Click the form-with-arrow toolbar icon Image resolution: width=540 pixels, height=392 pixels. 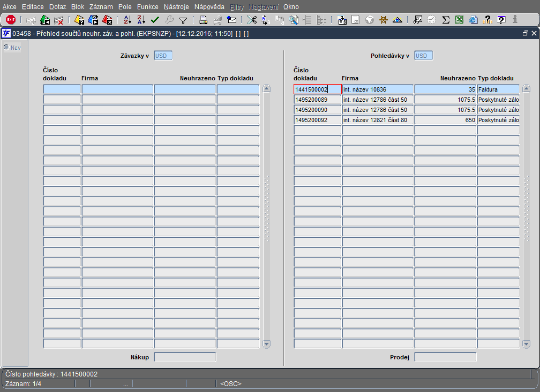(342, 20)
